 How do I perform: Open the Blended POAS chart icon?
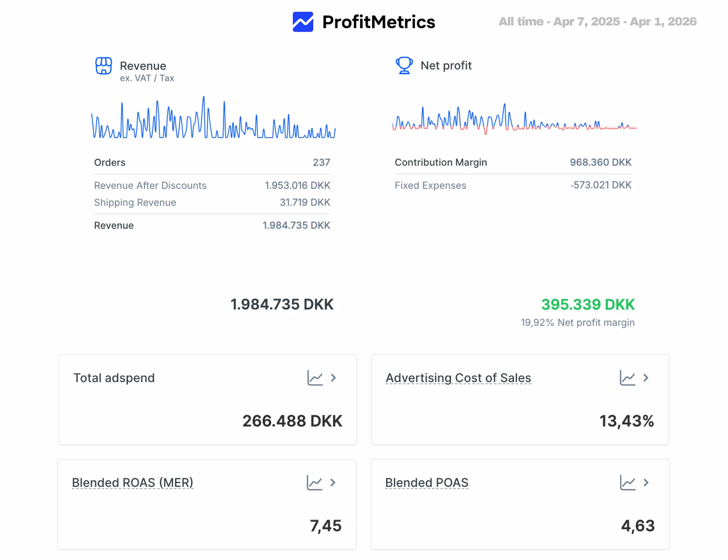[x=627, y=483]
